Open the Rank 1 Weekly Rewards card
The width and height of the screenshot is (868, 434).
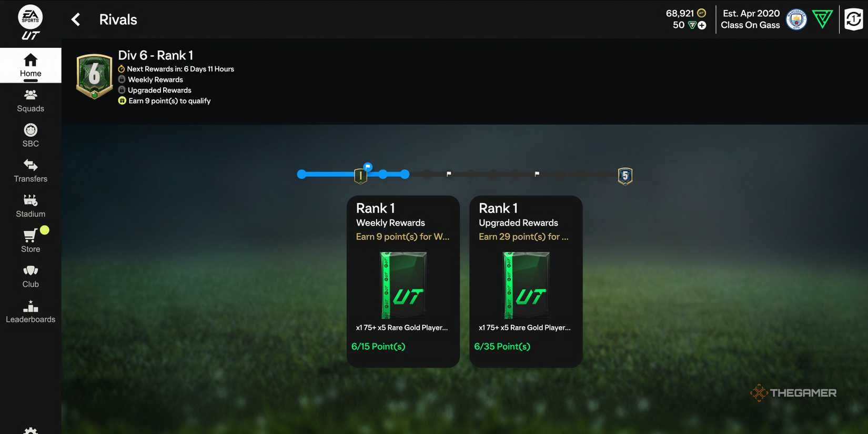(x=403, y=281)
